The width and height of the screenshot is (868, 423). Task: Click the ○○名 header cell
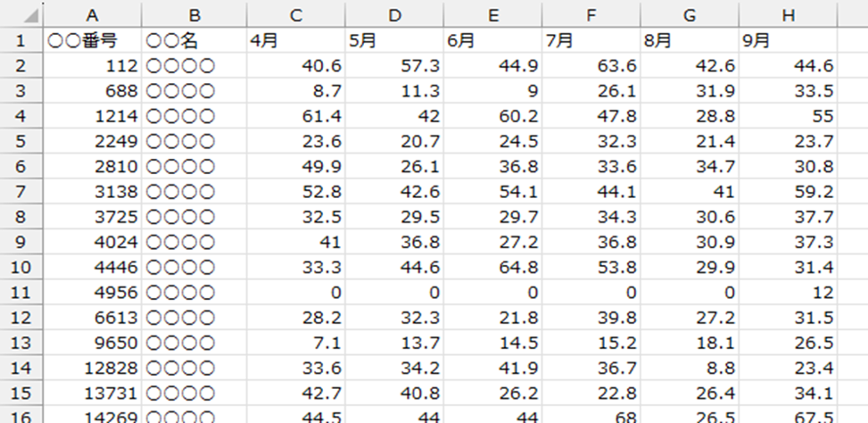pyautogui.click(x=194, y=40)
